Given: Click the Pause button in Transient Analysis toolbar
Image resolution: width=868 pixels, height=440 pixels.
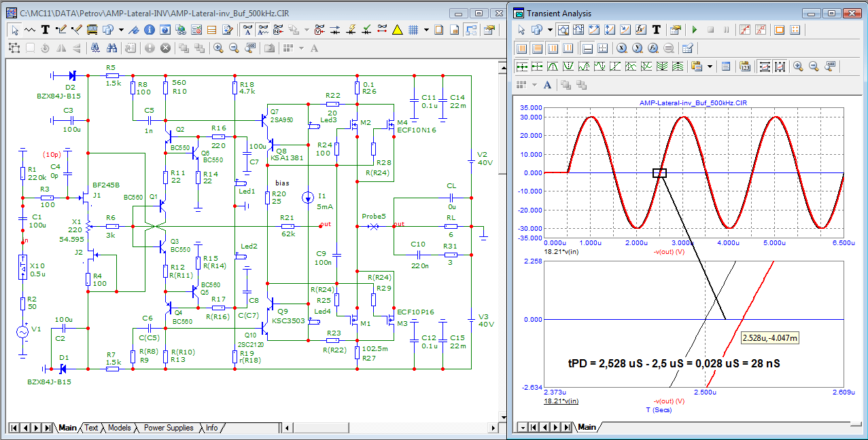Looking at the screenshot, I should (726, 30).
